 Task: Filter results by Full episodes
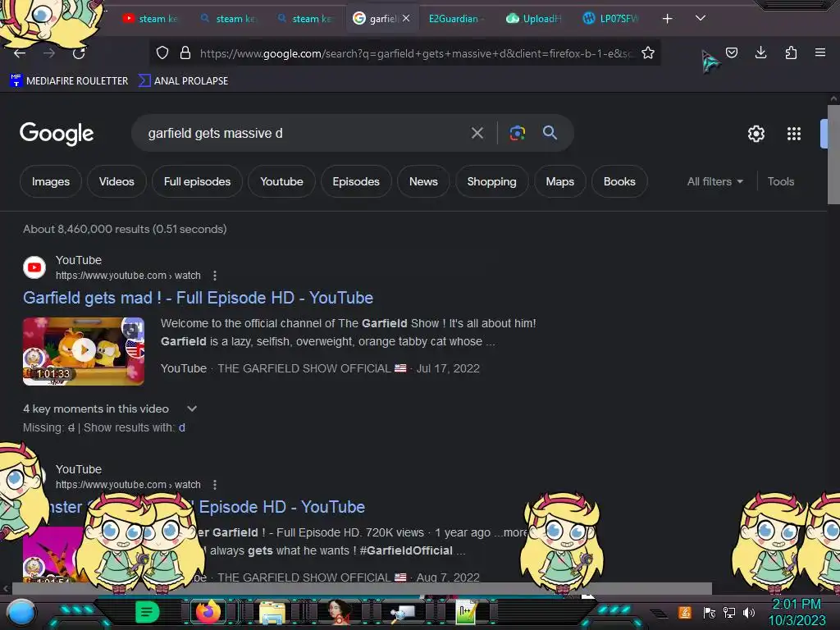click(x=197, y=181)
